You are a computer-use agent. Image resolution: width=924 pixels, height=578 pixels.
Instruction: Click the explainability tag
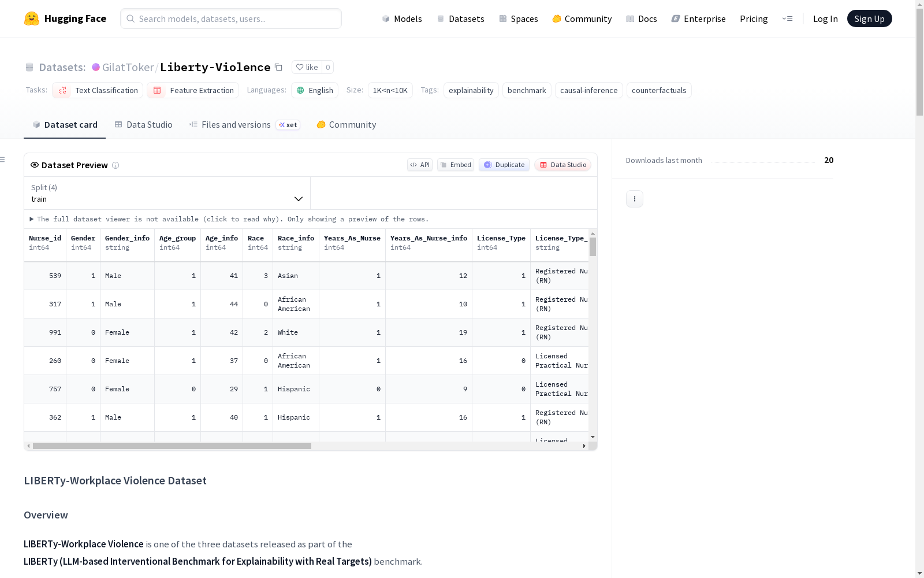(471, 90)
